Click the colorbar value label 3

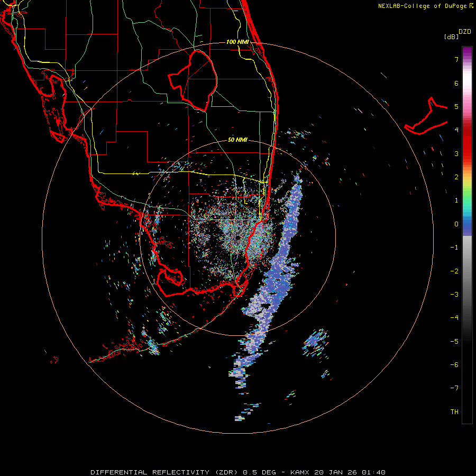(456, 153)
